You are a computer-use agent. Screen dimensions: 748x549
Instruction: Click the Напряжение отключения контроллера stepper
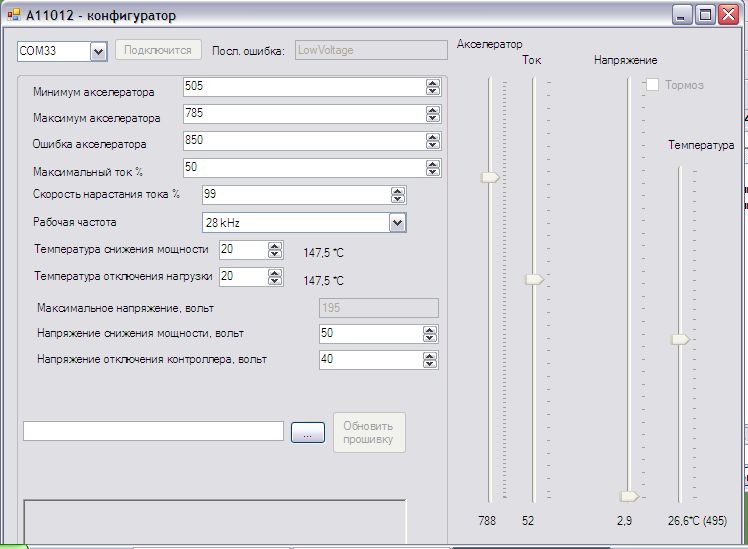click(432, 358)
